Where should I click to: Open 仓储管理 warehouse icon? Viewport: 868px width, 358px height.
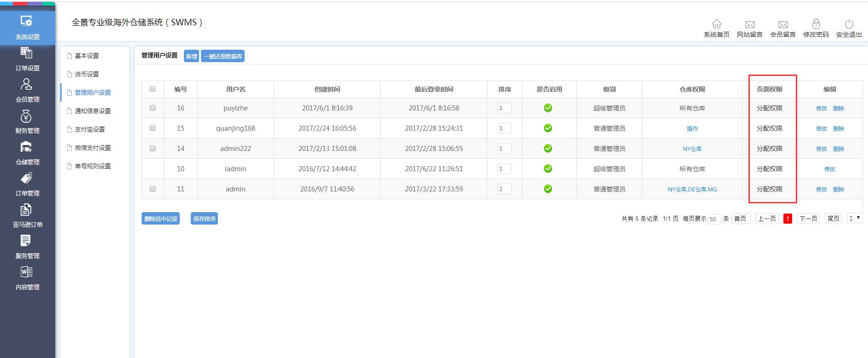(x=27, y=147)
